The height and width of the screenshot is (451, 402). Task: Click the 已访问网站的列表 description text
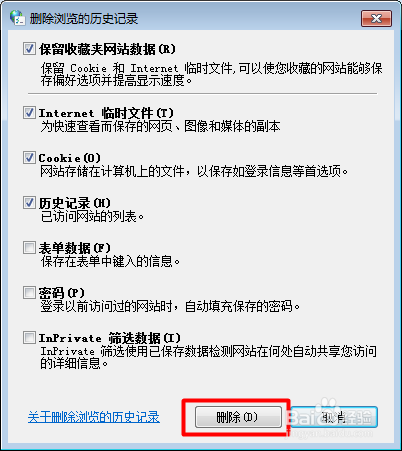pos(92,217)
